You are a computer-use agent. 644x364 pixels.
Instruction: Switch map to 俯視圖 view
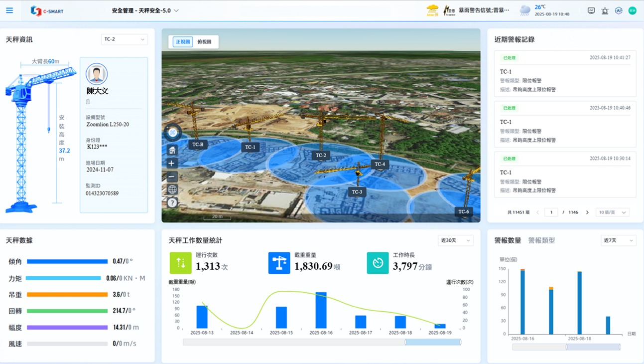[204, 42]
